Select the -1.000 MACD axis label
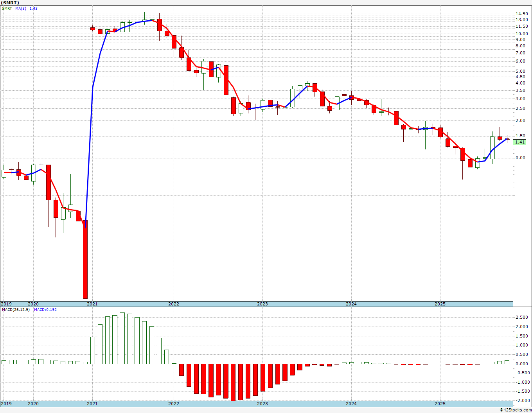The image size is (532, 413). coord(522,382)
